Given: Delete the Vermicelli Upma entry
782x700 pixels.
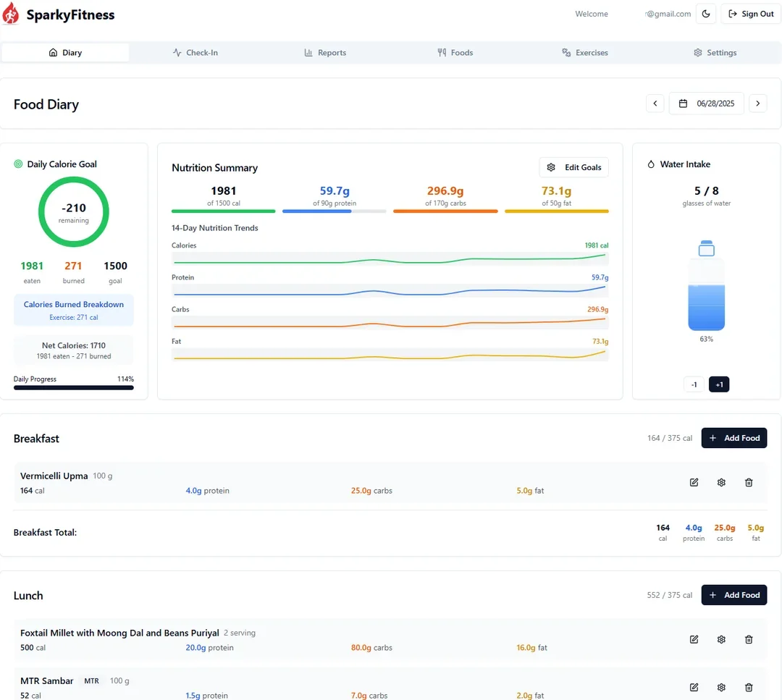Looking at the screenshot, I should (749, 483).
